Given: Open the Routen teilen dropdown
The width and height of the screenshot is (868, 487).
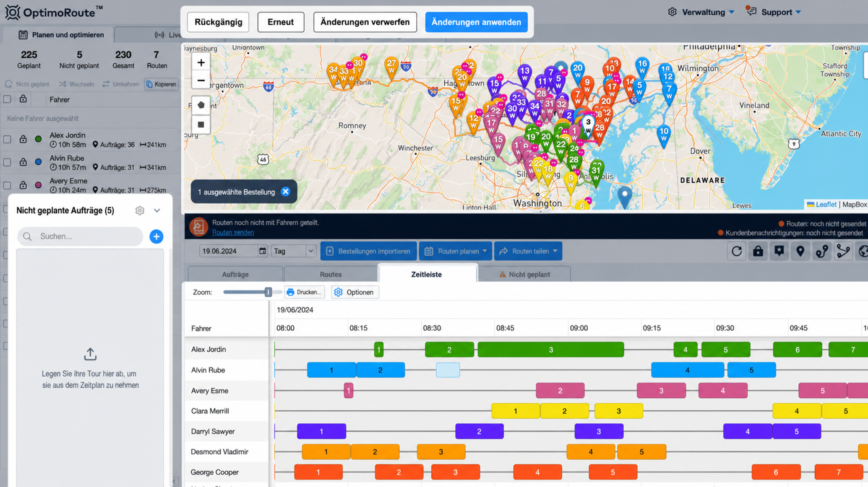Looking at the screenshot, I should click(528, 251).
